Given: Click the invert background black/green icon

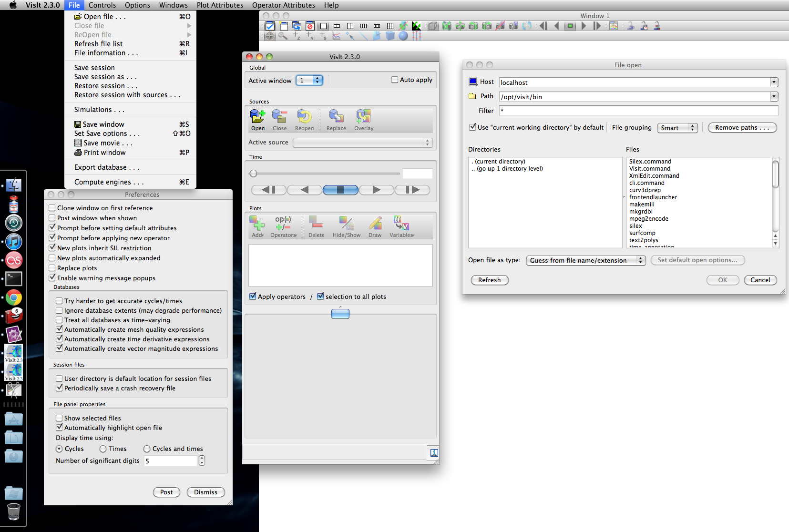Looking at the screenshot, I should pyautogui.click(x=417, y=26).
